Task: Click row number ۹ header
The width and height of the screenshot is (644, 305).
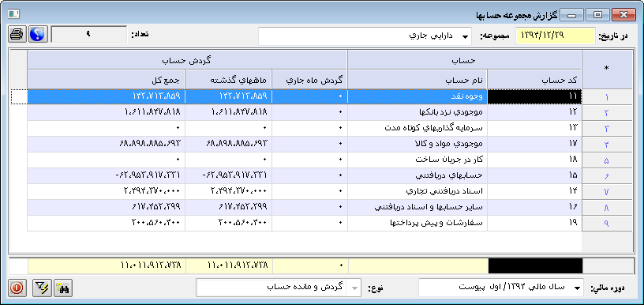Action: pyautogui.click(x=607, y=223)
